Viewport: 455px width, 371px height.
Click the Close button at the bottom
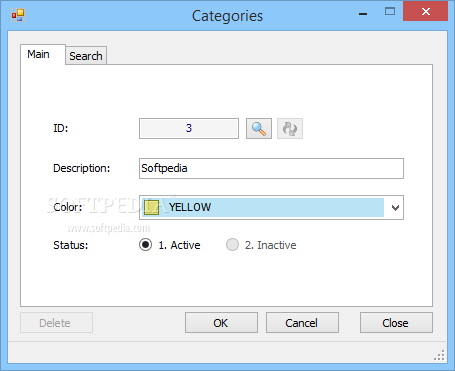396,323
